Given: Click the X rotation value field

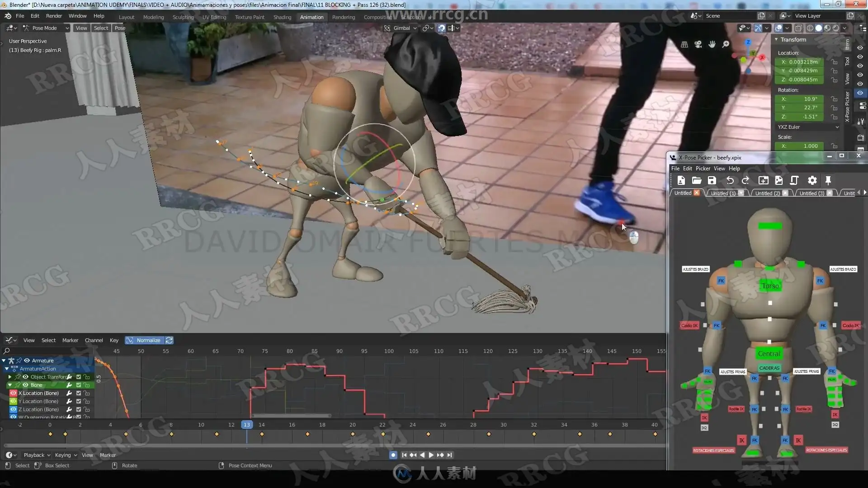Looking at the screenshot, I should 800,99.
